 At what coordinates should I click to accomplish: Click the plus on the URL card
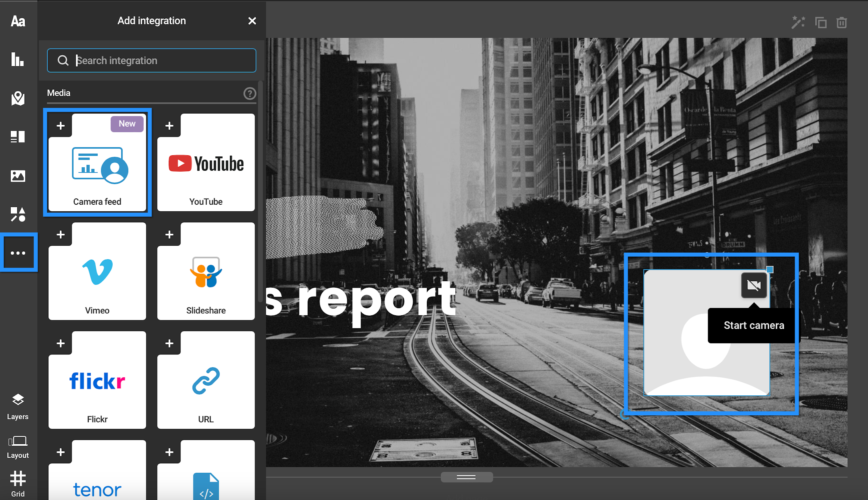click(x=169, y=343)
